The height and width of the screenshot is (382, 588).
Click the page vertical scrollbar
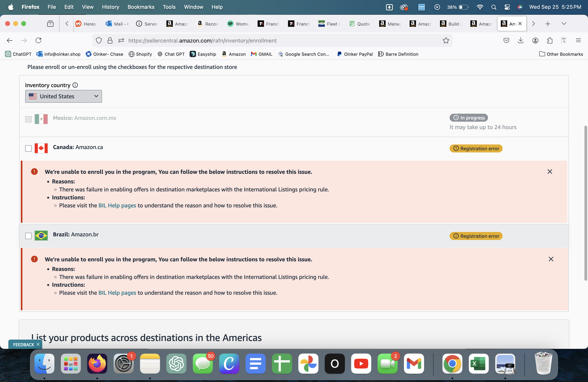(586, 203)
